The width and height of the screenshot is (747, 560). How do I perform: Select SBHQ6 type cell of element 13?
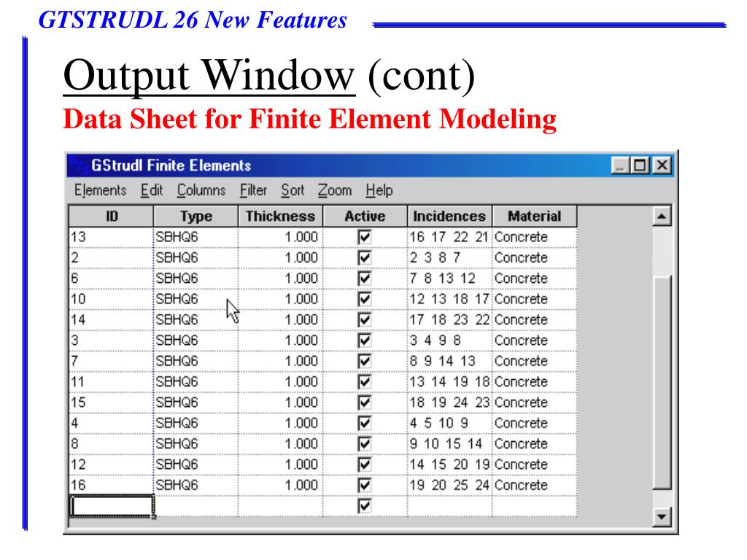[196, 237]
